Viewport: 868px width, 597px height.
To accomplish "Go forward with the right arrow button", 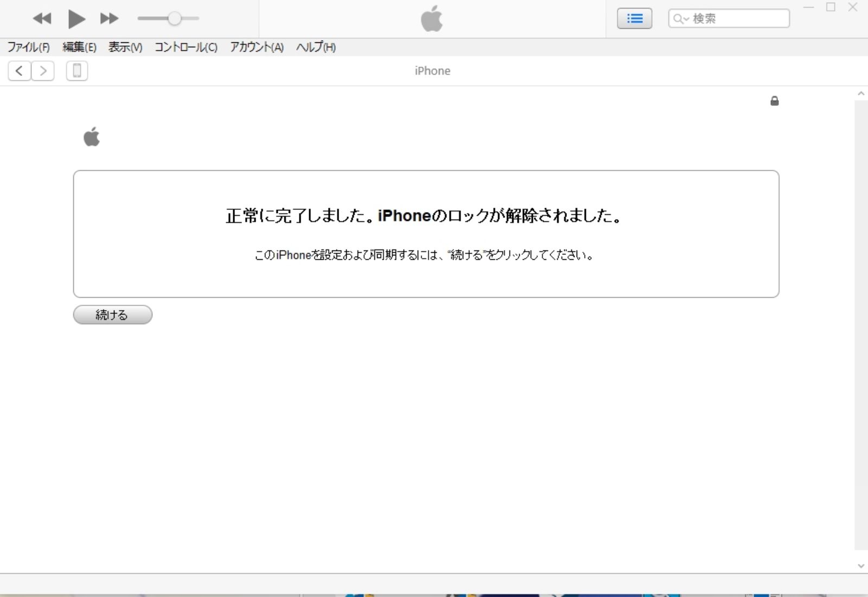I will [43, 70].
